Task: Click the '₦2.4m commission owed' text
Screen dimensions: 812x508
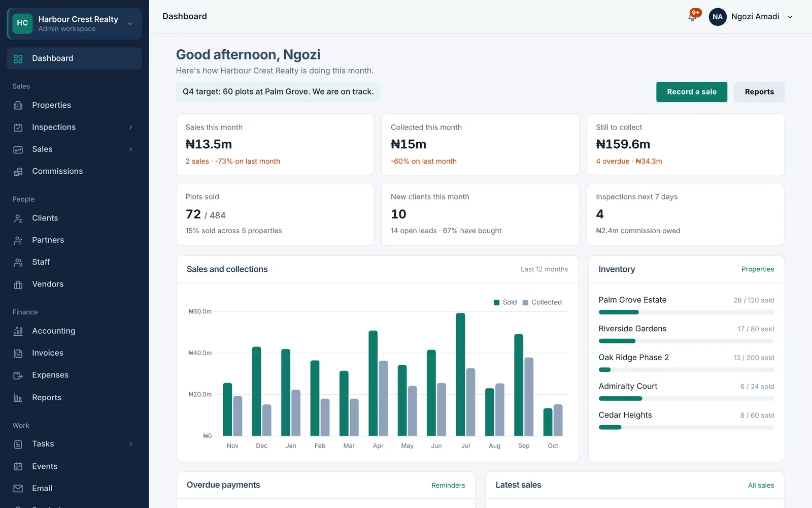Action: pyautogui.click(x=638, y=231)
